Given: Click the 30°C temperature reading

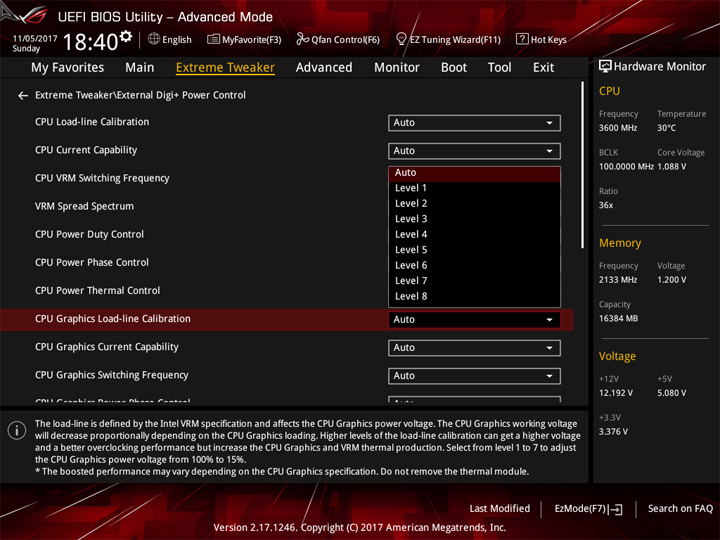Looking at the screenshot, I should pos(666,128).
